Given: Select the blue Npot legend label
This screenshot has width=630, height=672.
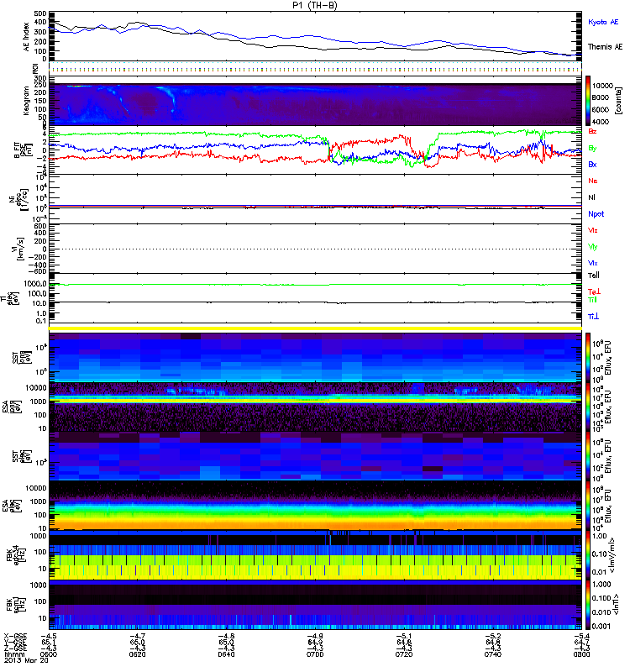Looking at the screenshot, I should point(596,214).
